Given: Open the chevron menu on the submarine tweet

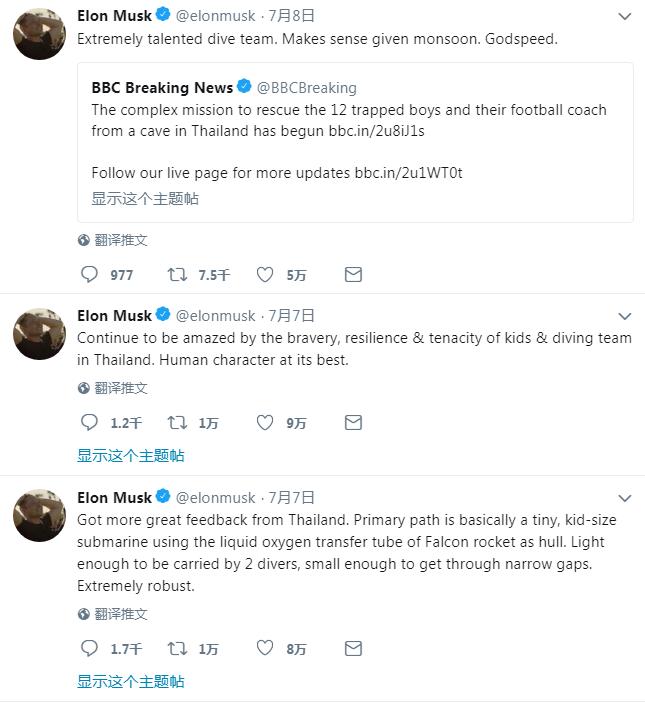Looking at the screenshot, I should click(624, 498).
